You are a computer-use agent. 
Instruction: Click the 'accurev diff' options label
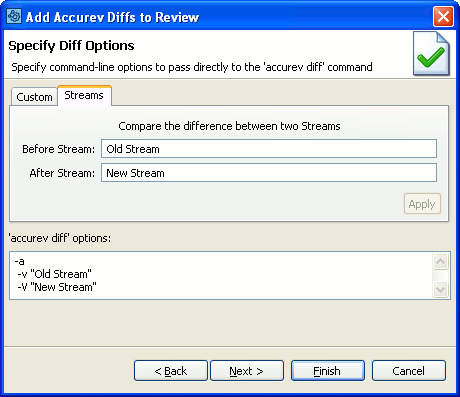point(59,238)
